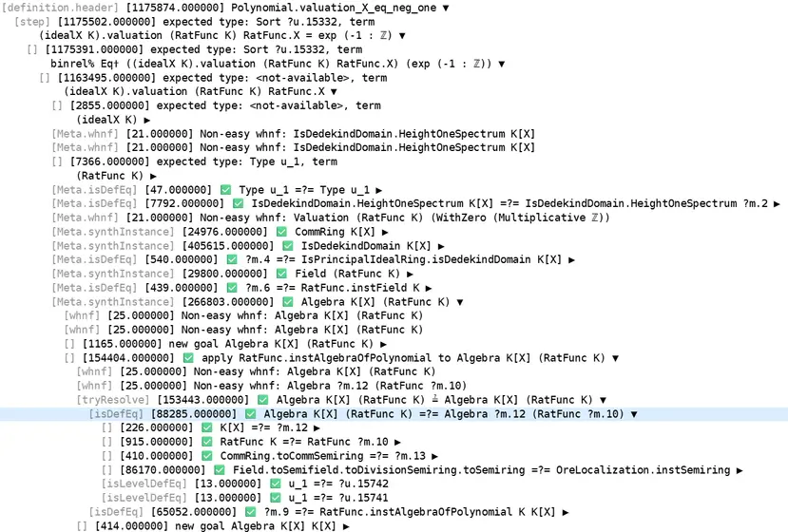Viewport: 788px width, 532px height.
Task: Collapse the highlighted isDefEq Algebra ?m.12 line
Action: 634,414
